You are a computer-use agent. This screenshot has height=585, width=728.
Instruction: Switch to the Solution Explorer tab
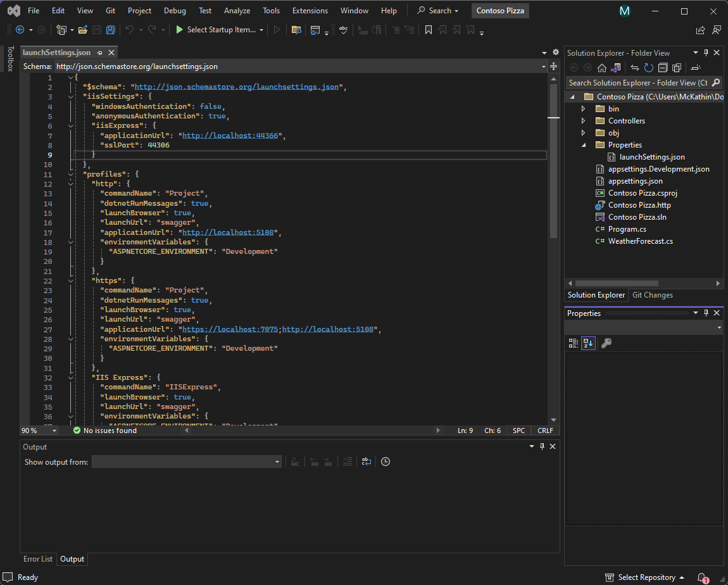click(x=596, y=295)
